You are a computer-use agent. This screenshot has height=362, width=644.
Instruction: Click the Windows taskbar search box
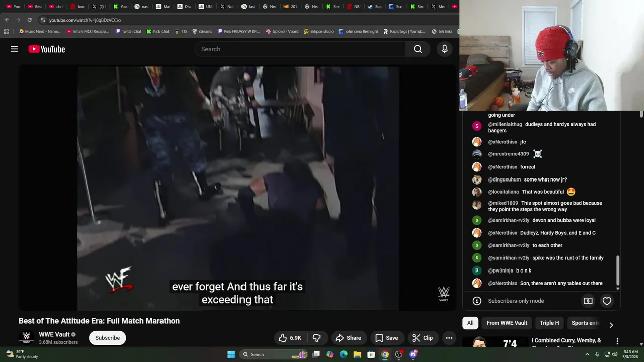(x=273, y=354)
